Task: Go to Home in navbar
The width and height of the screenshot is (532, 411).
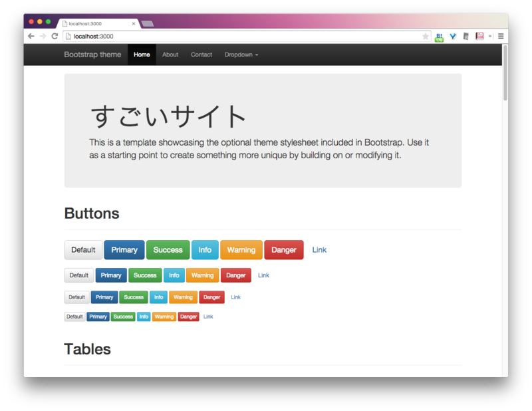Action: click(x=142, y=55)
